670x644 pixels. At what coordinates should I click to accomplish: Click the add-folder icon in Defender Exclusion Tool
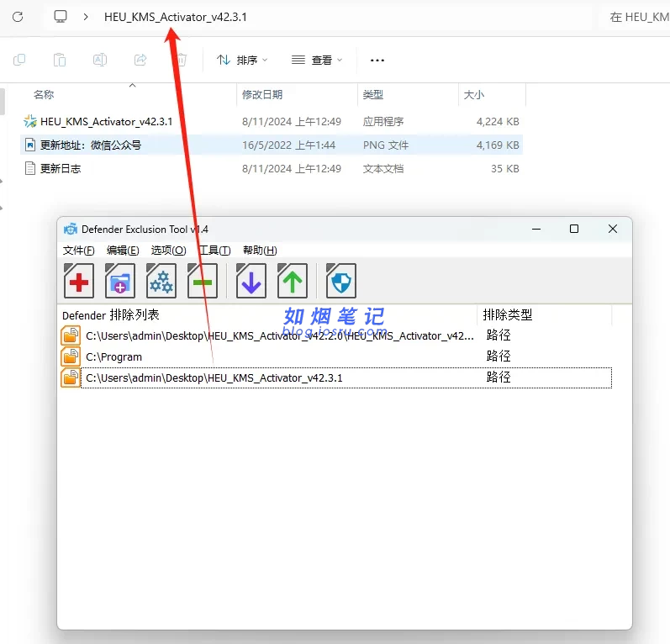(x=120, y=281)
